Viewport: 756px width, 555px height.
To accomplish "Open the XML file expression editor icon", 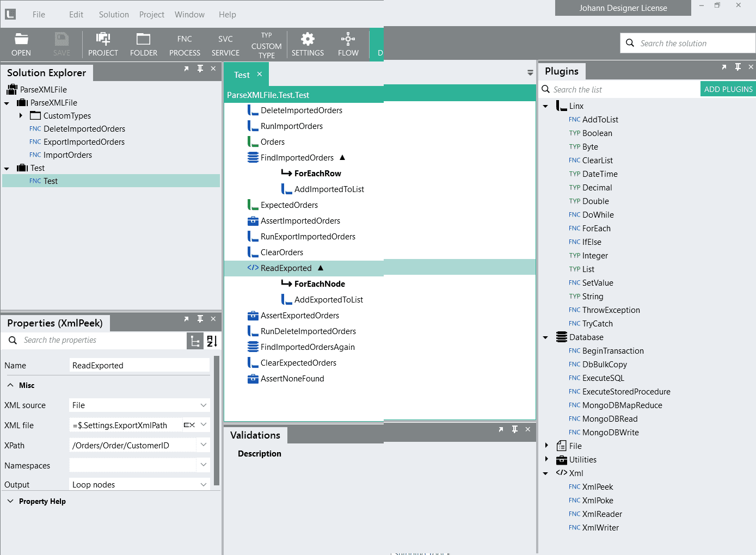I will 189,425.
